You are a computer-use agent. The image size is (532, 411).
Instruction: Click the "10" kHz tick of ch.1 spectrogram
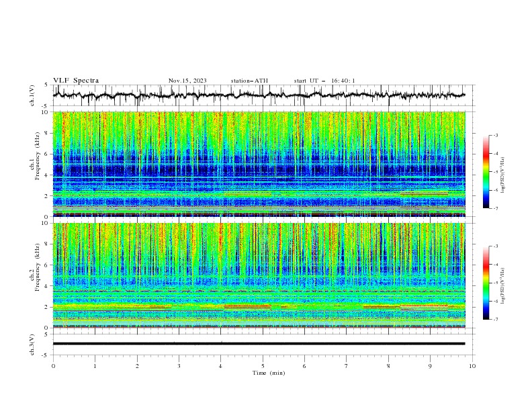click(x=46, y=112)
